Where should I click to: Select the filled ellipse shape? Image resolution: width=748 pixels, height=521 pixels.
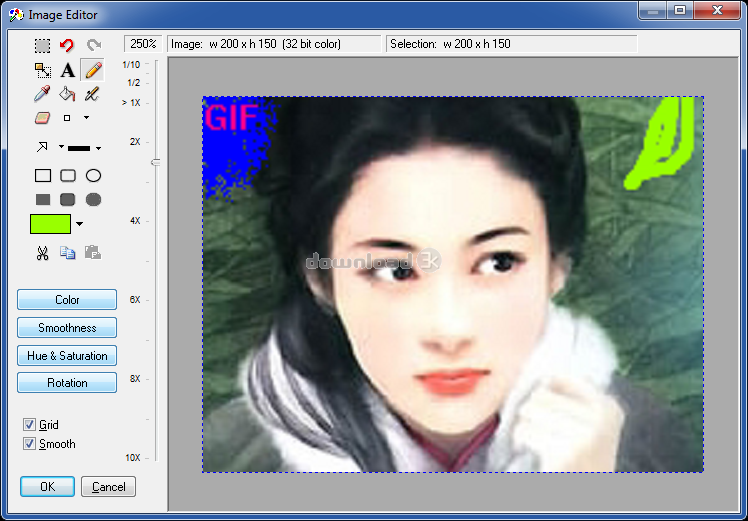tap(94, 199)
